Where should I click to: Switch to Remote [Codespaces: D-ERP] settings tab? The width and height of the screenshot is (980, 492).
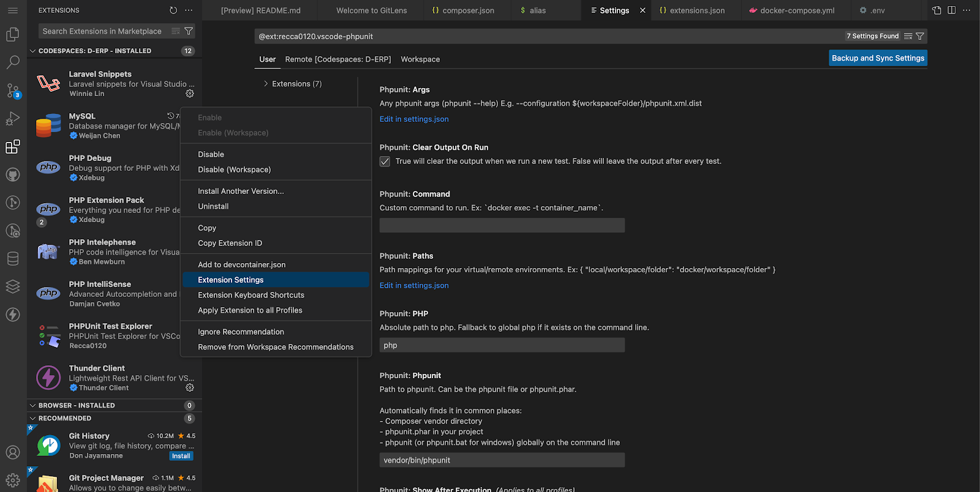click(x=338, y=59)
